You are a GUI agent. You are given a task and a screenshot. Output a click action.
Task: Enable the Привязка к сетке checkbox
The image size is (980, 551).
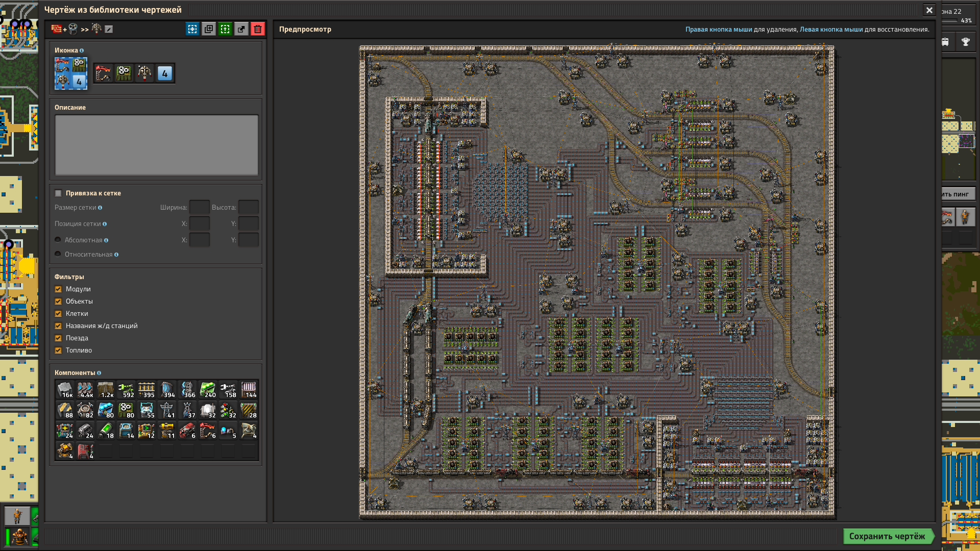[58, 193]
